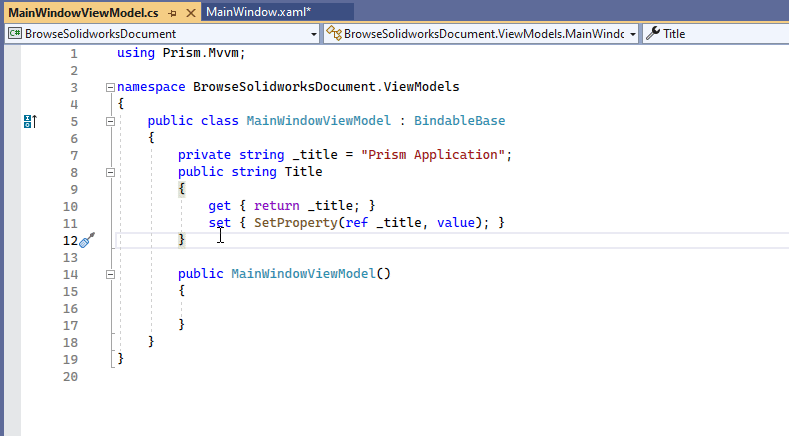Click the wrench icon beside Title
This screenshot has height=436, width=789.
point(653,33)
